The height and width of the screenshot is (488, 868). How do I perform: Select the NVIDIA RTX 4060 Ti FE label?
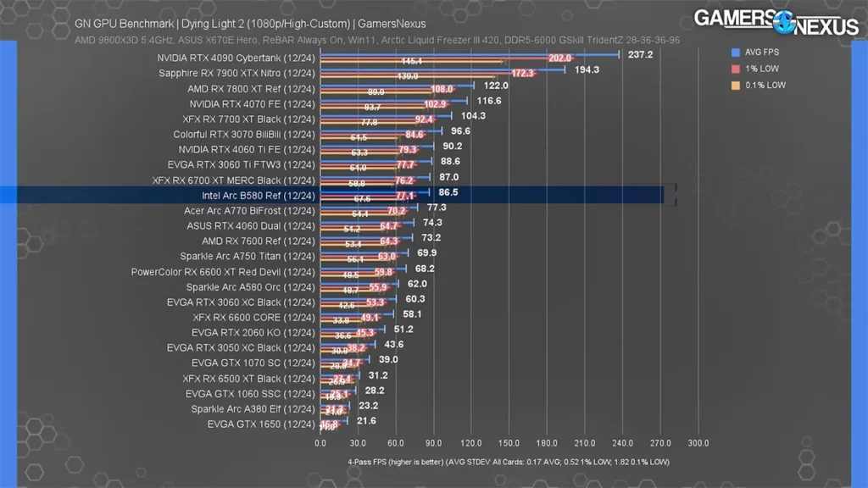(247, 149)
